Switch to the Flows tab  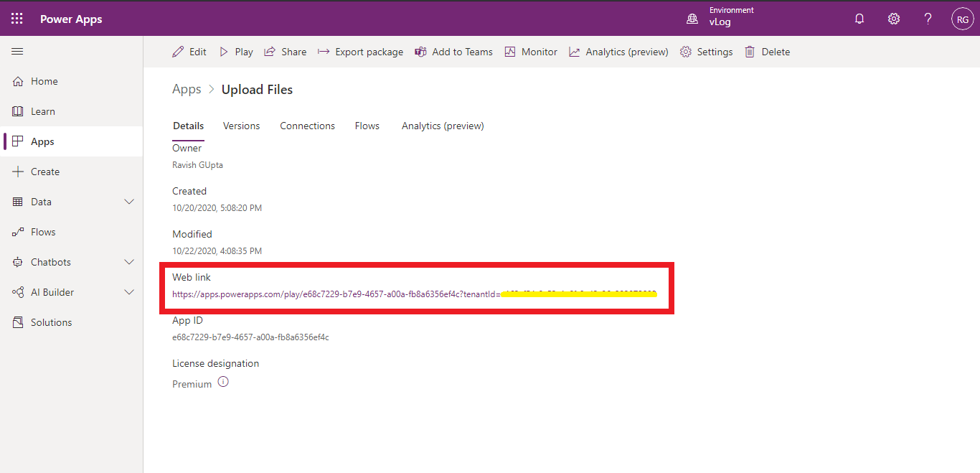tap(367, 126)
